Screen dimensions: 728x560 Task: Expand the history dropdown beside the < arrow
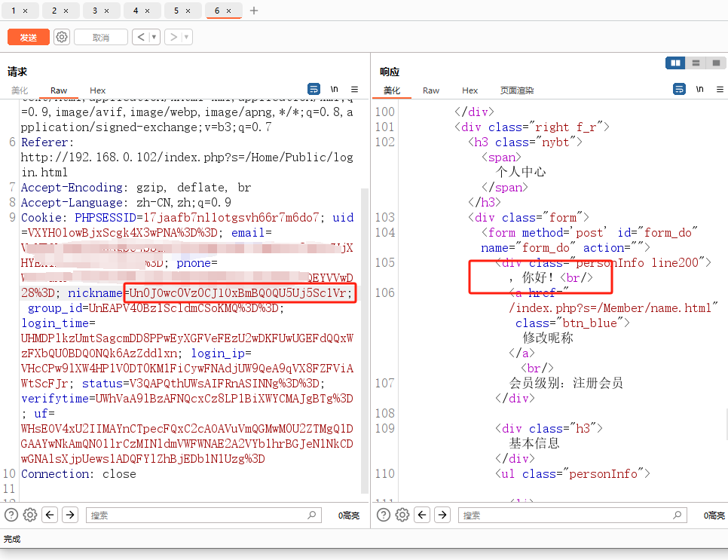(154, 37)
